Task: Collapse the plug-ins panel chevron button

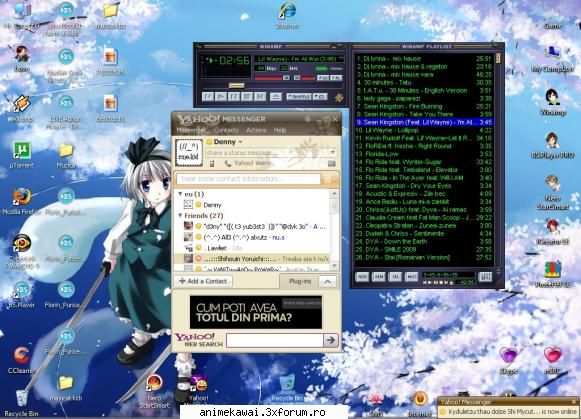Action: 328,282
